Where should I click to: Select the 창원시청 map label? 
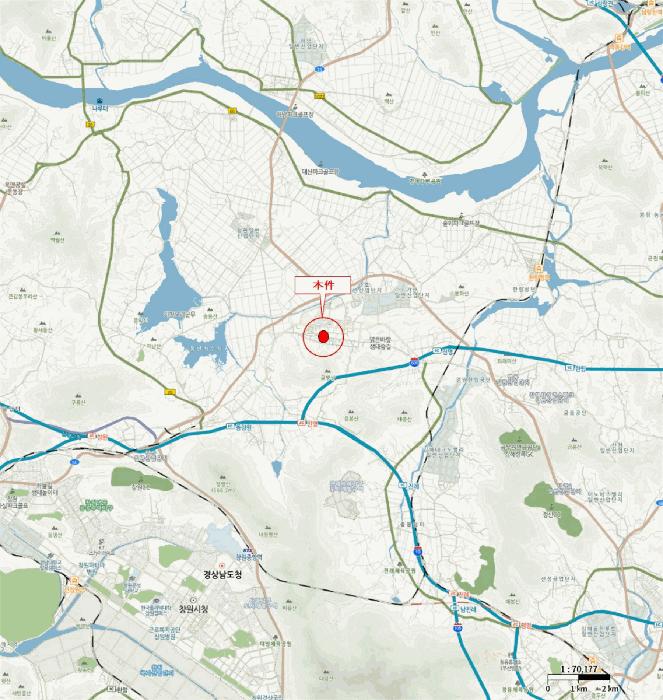[x=193, y=609]
